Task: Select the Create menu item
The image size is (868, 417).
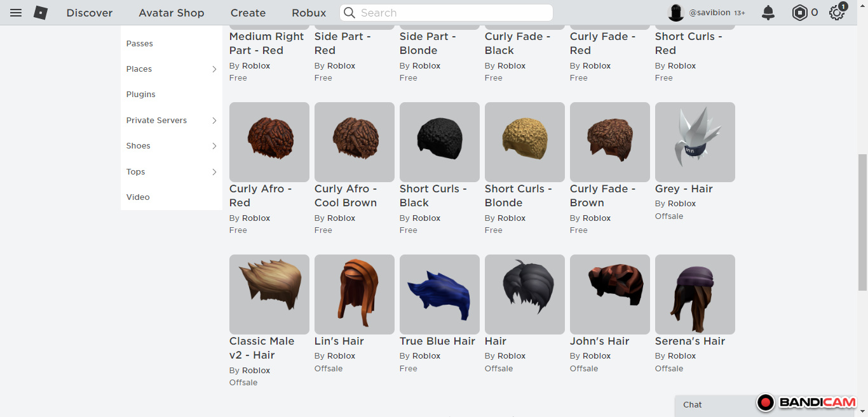Action: coord(248,13)
